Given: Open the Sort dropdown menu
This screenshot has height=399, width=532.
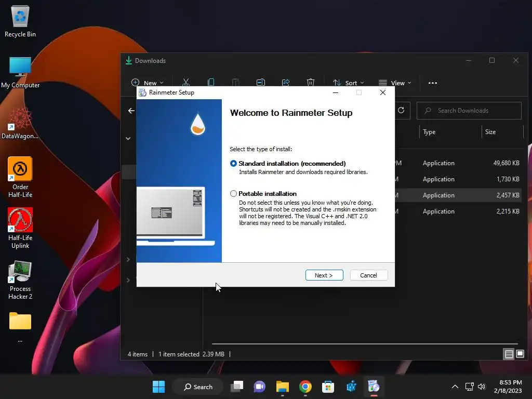Looking at the screenshot, I should click(x=348, y=83).
